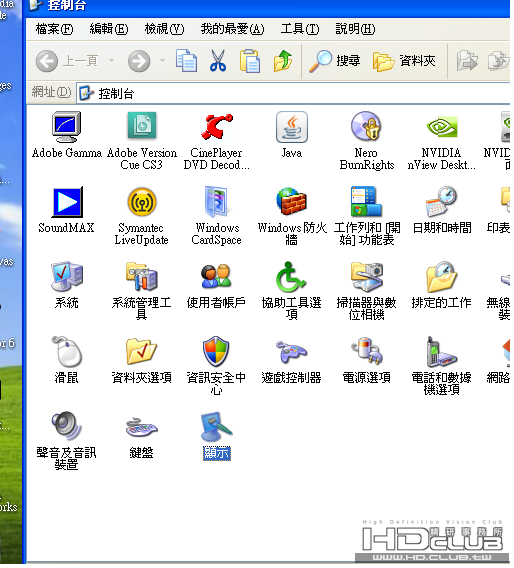Open the 電源選項 icon
Viewport: 514px width, 568px height.
[x=367, y=351]
